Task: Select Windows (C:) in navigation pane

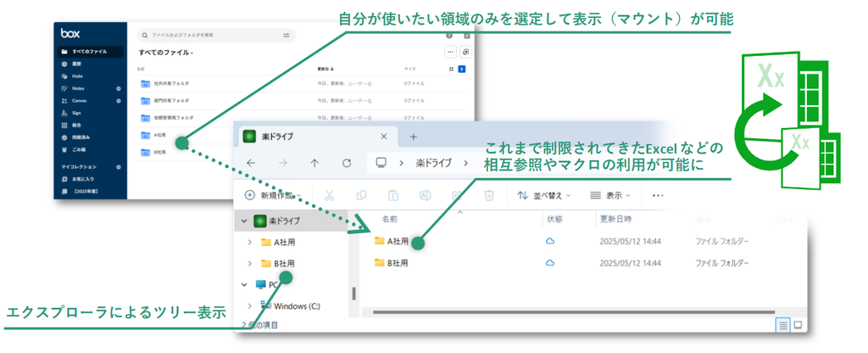Action: pos(290,305)
